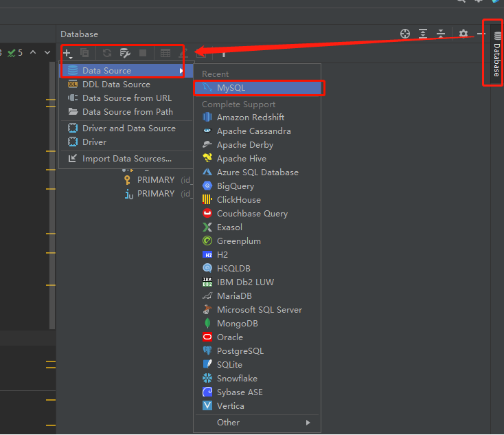Open the vertical Database tool window tab

tap(496, 54)
